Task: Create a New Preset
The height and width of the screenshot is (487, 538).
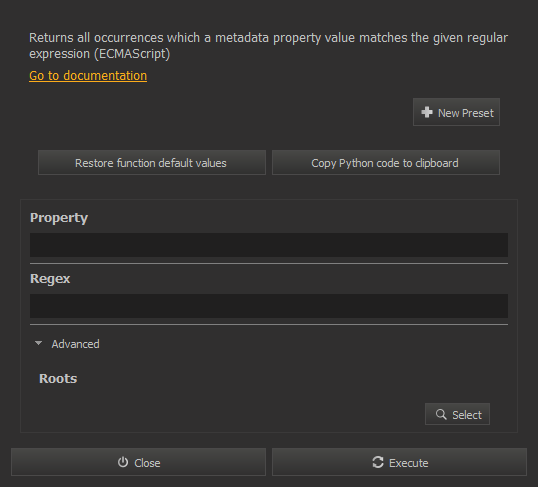Action: (x=456, y=112)
